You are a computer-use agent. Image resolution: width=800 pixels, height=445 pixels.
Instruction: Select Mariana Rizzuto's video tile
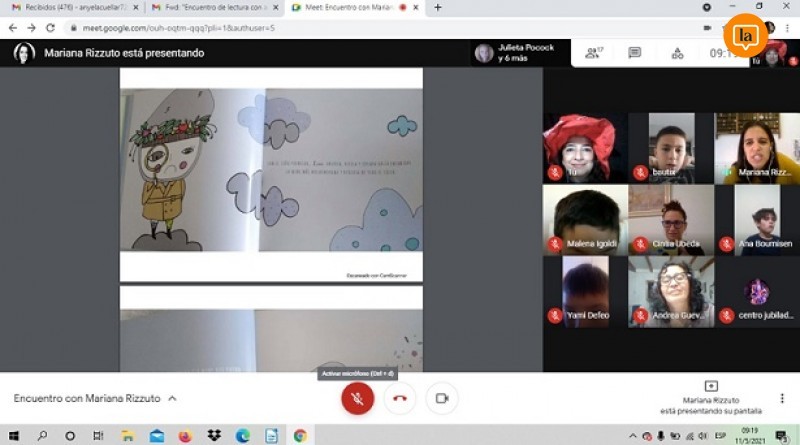[756, 148]
